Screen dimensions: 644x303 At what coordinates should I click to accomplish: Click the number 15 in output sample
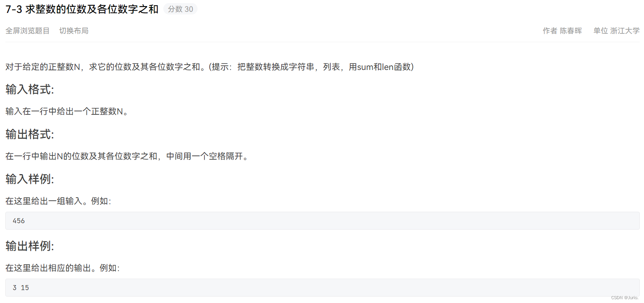pyautogui.click(x=25, y=288)
